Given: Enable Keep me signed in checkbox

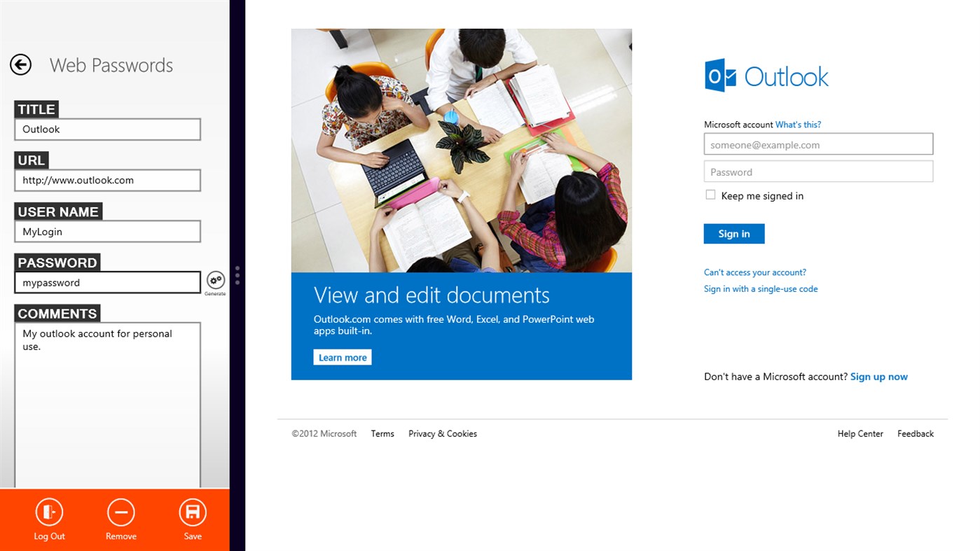Looking at the screenshot, I should click(x=710, y=195).
